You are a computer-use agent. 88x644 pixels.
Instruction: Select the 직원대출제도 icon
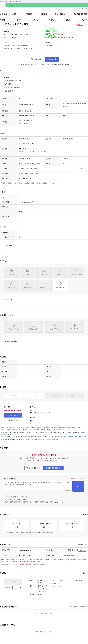coord(27,285)
